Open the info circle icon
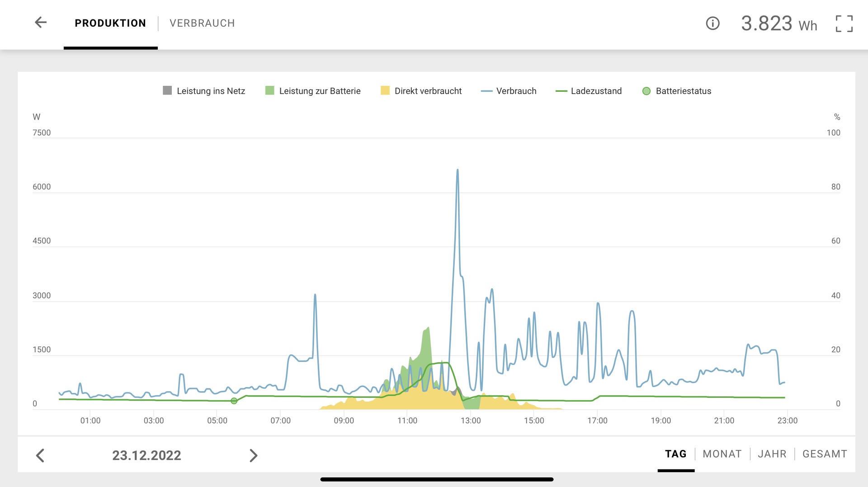Image resolution: width=868 pixels, height=487 pixels. [712, 23]
